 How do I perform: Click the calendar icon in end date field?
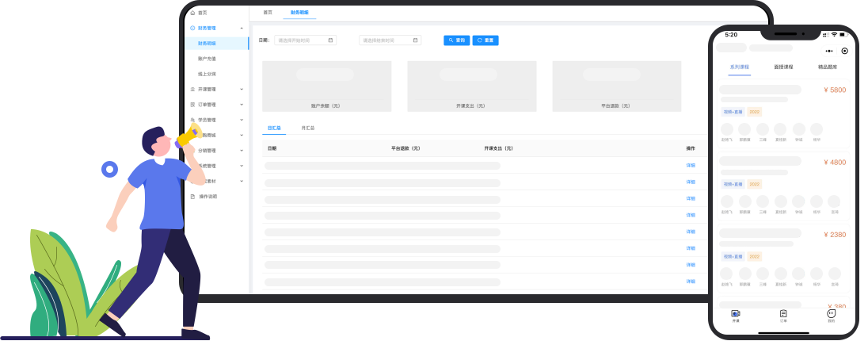[x=415, y=40]
